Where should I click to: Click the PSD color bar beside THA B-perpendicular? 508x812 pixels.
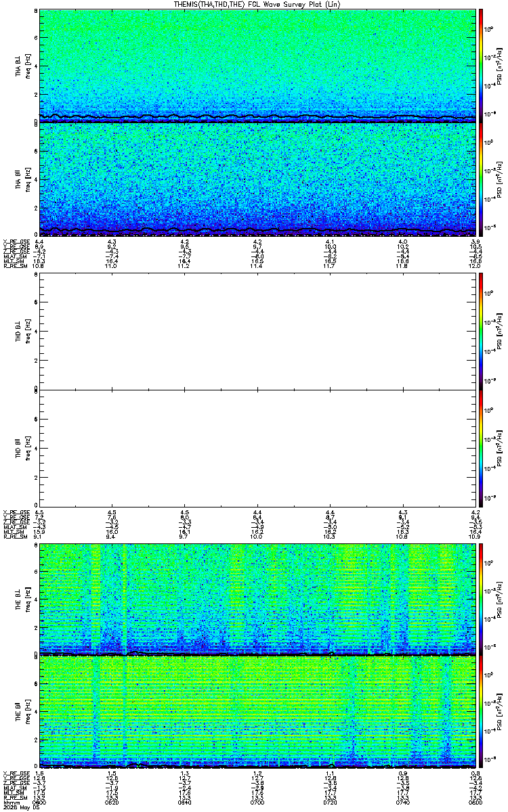[481, 66]
